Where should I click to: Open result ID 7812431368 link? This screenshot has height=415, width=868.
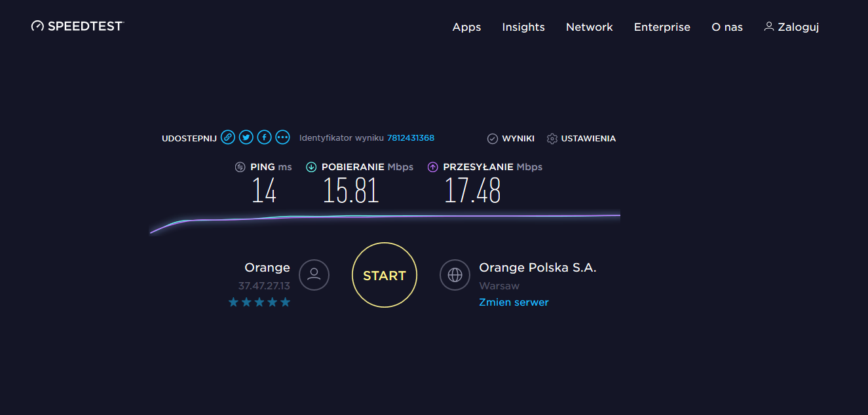click(x=411, y=138)
